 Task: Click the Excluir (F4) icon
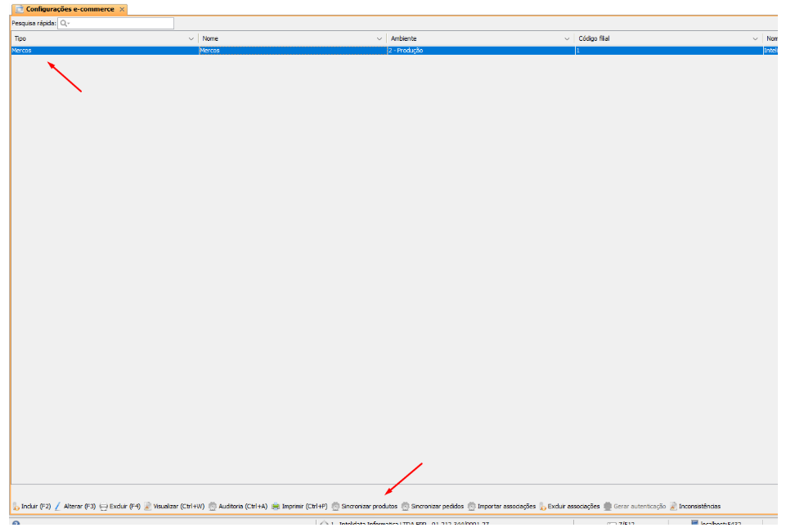(x=104, y=507)
